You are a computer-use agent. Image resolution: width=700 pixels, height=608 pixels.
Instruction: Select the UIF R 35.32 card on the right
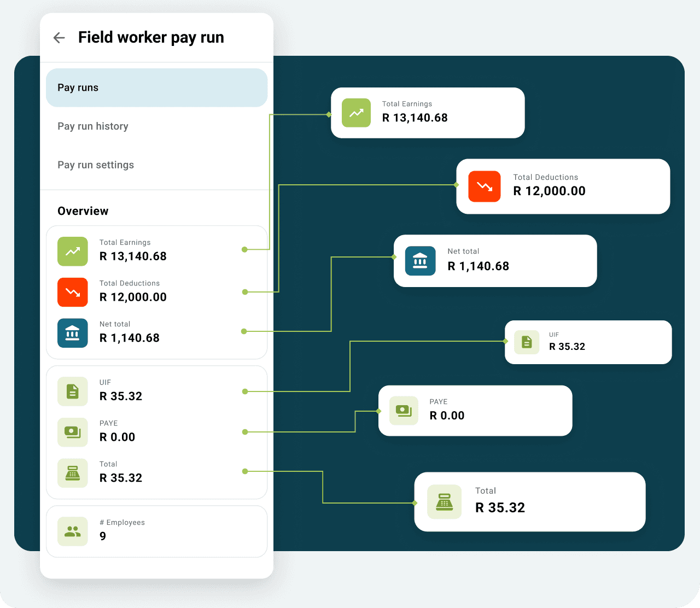click(x=588, y=342)
